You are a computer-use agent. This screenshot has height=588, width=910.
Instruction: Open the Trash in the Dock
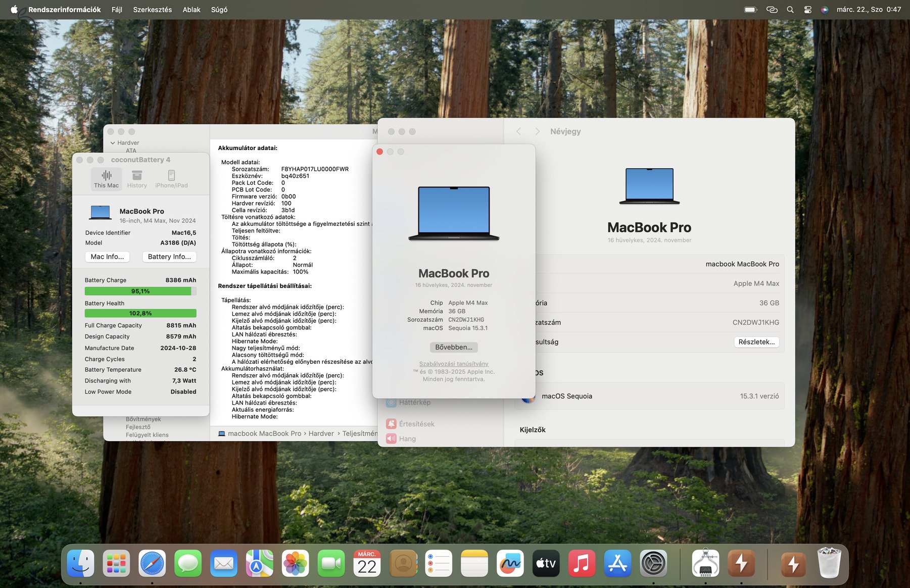(829, 563)
